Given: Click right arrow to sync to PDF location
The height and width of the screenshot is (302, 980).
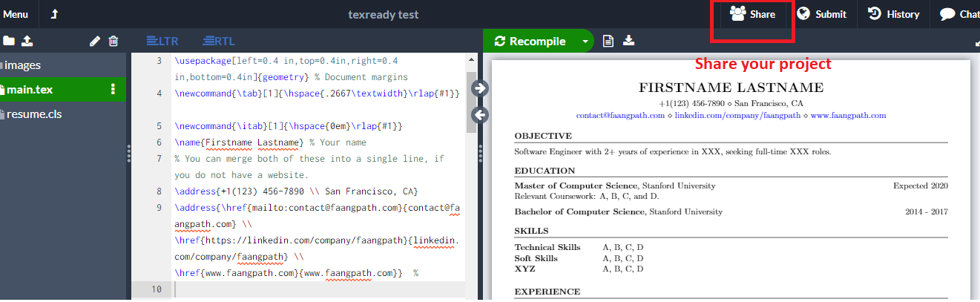Looking at the screenshot, I should click(x=480, y=88).
